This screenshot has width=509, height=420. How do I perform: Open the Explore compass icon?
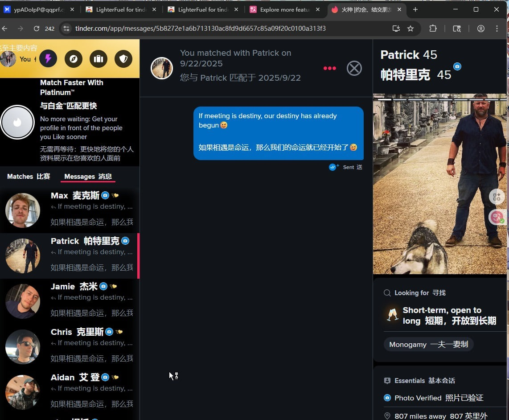(x=74, y=58)
